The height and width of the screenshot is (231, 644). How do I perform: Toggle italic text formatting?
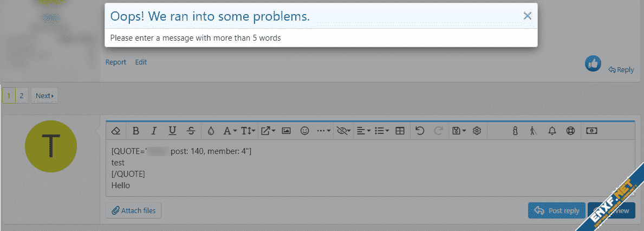[154, 131]
